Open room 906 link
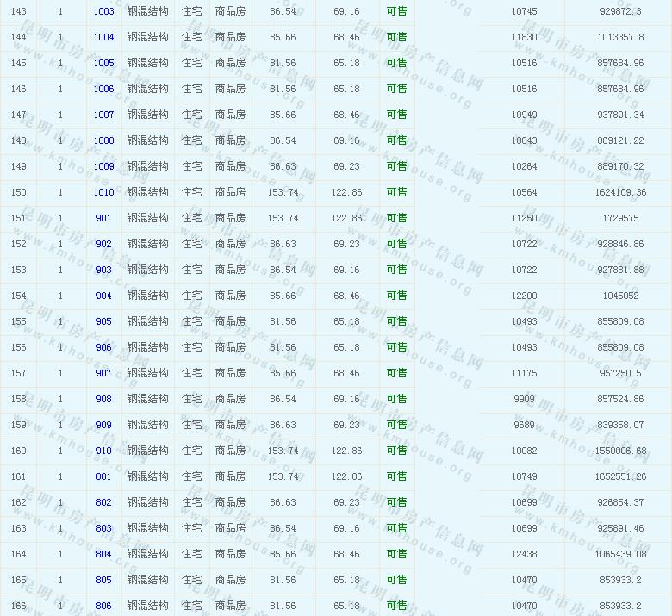672x616 pixels. pyautogui.click(x=103, y=348)
